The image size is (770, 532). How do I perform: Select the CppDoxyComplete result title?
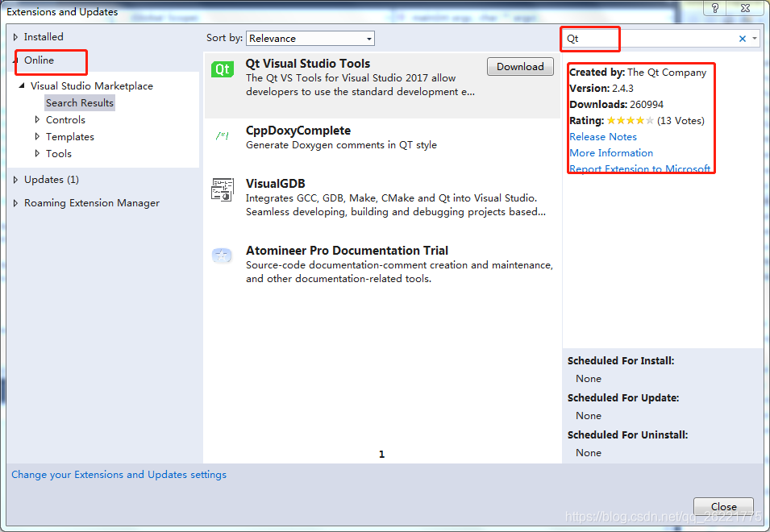coord(298,131)
